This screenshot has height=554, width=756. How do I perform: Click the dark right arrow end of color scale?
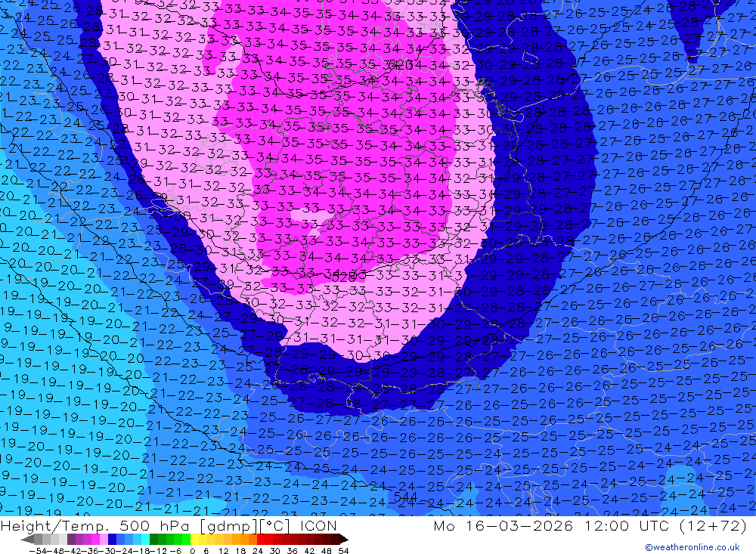[x=344, y=539]
